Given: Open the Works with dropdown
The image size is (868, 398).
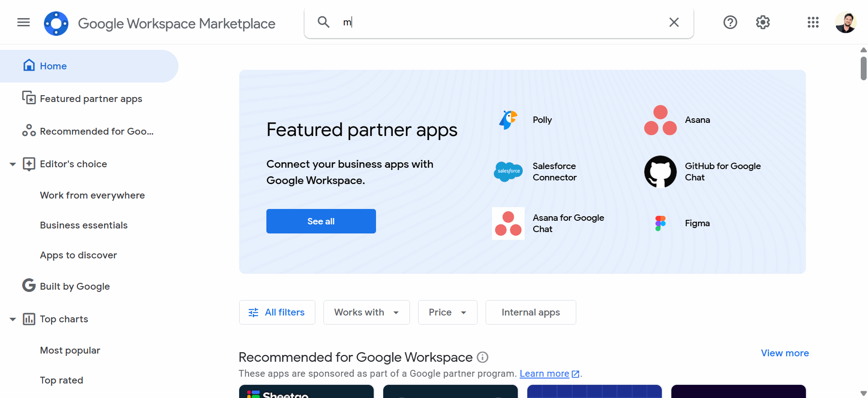Looking at the screenshot, I should click(x=366, y=312).
